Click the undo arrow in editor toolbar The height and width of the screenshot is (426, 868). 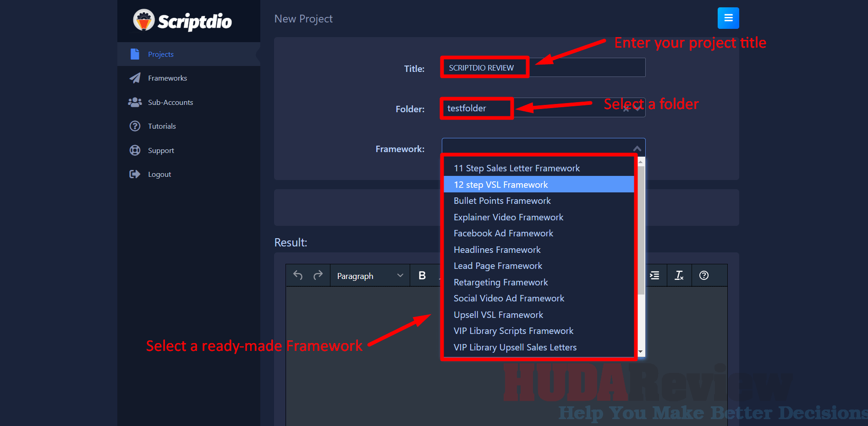pyautogui.click(x=298, y=275)
